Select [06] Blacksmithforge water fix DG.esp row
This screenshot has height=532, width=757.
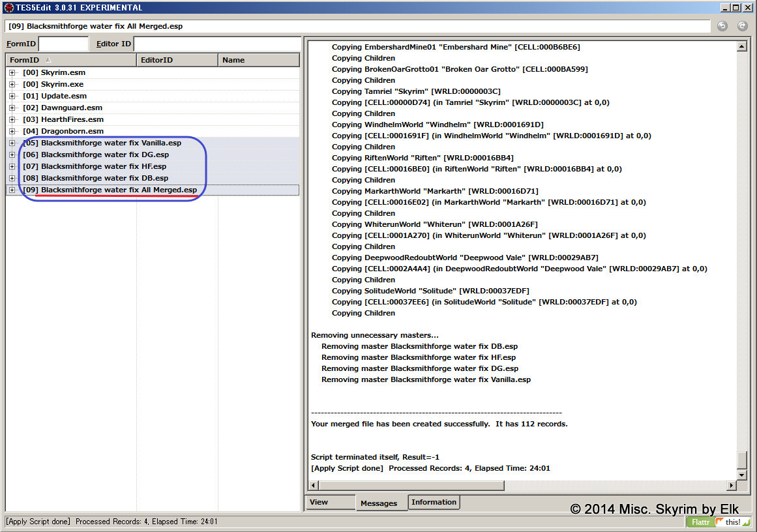click(153, 155)
